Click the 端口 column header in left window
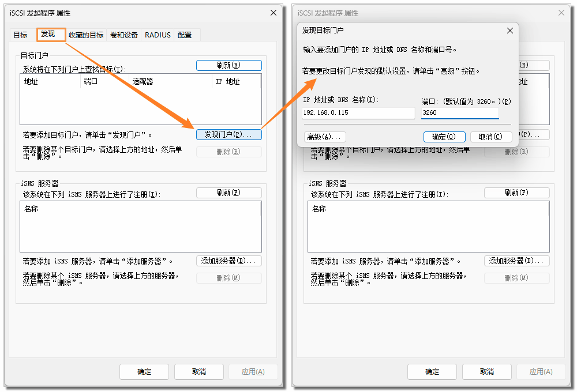The height and width of the screenshot is (392, 577). [x=104, y=81]
